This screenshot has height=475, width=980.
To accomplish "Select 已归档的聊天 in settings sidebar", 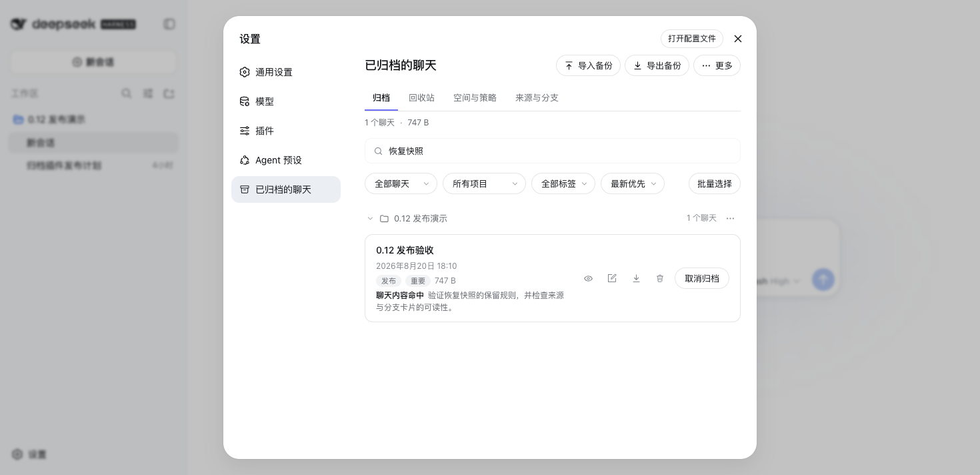I will [286, 189].
